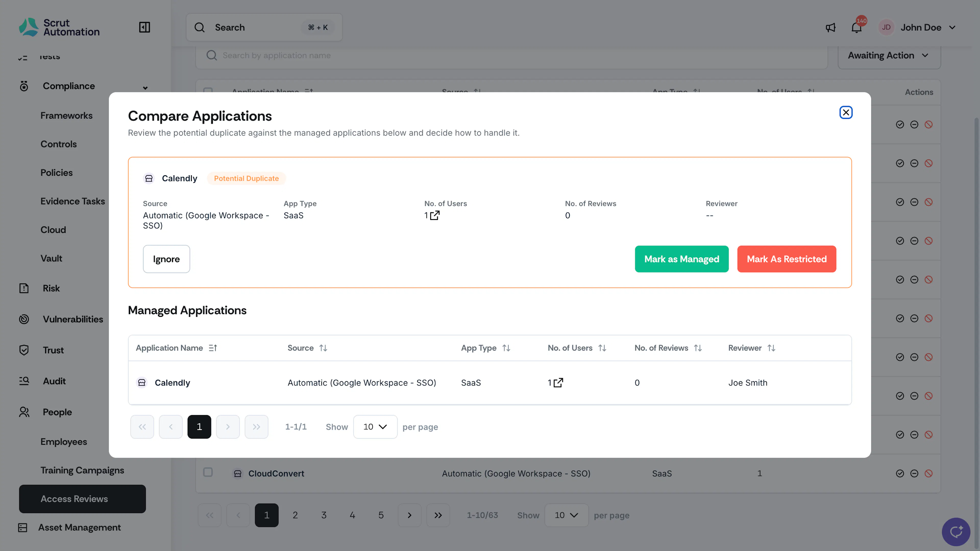Open the chat support bubble
Image resolution: width=980 pixels, height=551 pixels.
coord(956,532)
